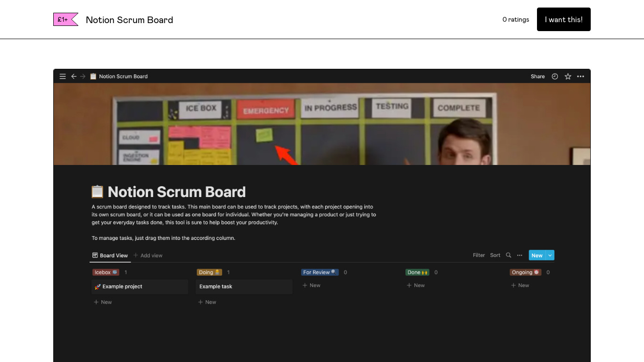Open the Sort option
Screen dimensions: 644x362
(495, 255)
